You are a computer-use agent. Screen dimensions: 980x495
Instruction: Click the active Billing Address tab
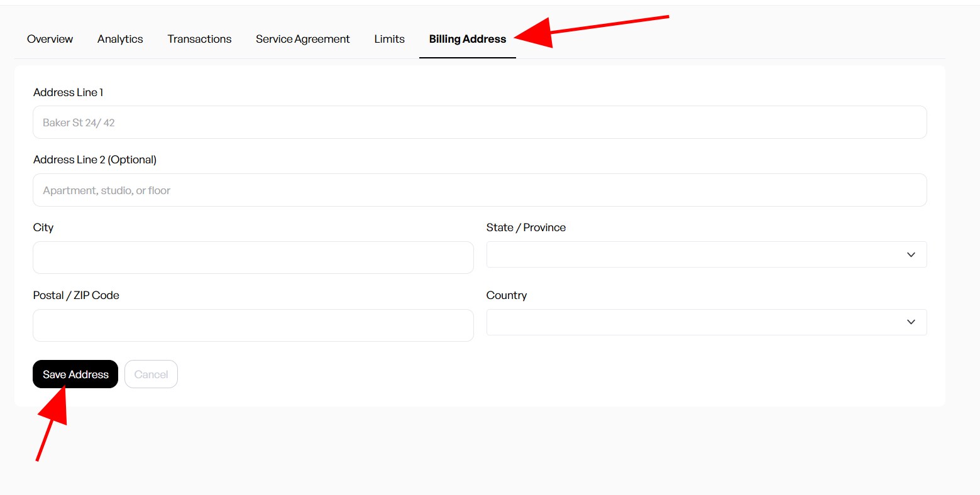(x=467, y=39)
